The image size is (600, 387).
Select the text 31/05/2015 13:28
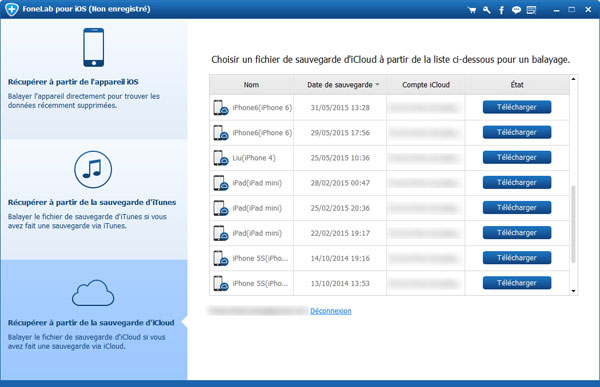(x=340, y=108)
